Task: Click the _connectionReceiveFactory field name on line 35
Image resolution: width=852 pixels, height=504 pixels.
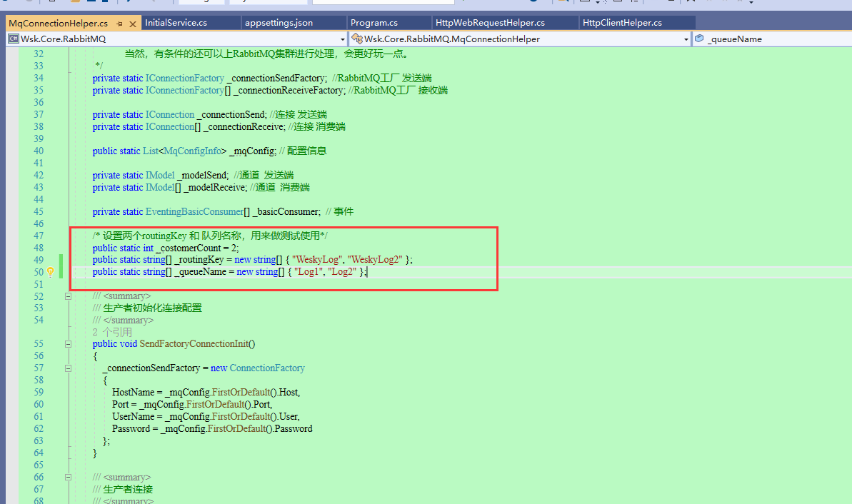Action: click(x=288, y=90)
